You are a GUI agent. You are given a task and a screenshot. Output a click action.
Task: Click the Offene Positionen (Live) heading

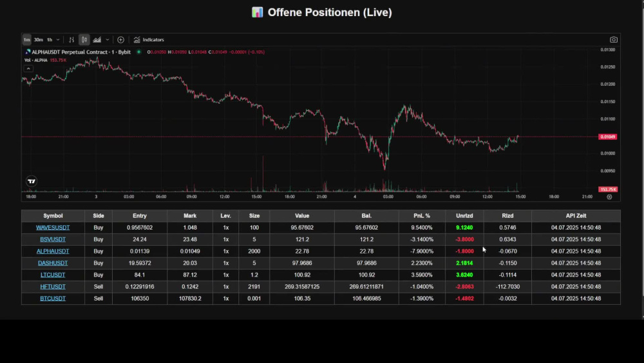pos(329,12)
